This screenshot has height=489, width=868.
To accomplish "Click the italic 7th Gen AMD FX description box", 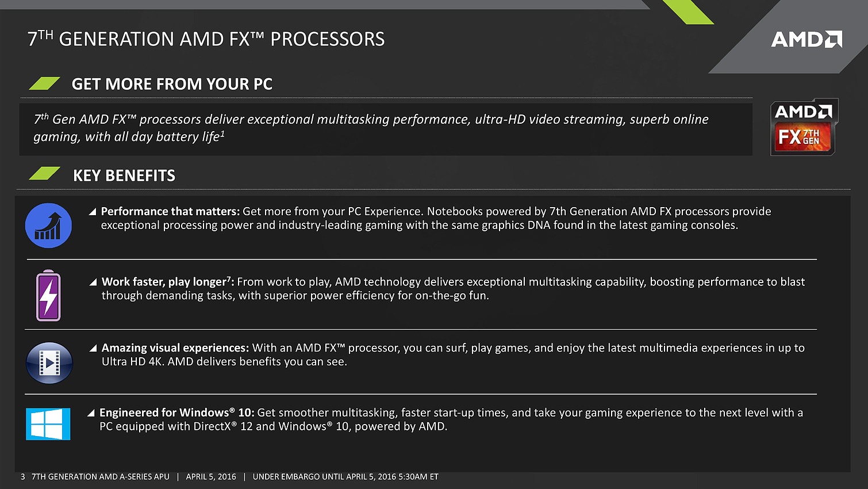I will [x=385, y=128].
